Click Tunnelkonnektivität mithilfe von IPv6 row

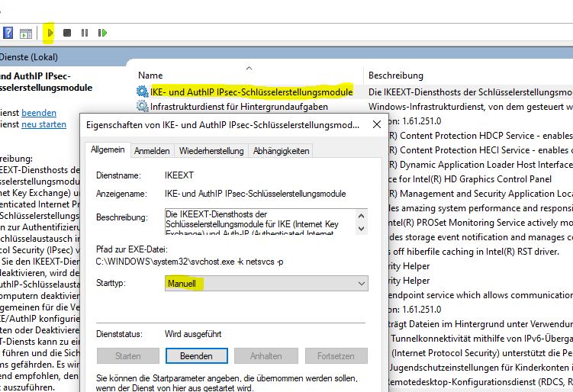(x=481, y=339)
